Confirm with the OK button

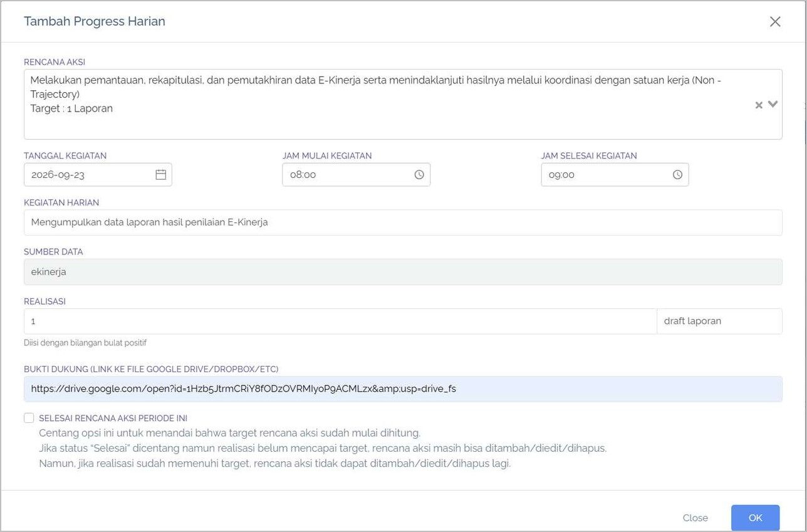[755, 518]
